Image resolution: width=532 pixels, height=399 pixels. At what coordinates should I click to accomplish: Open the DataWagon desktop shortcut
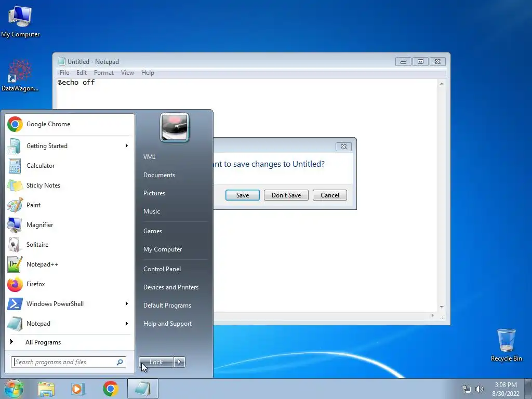point(20,75)
